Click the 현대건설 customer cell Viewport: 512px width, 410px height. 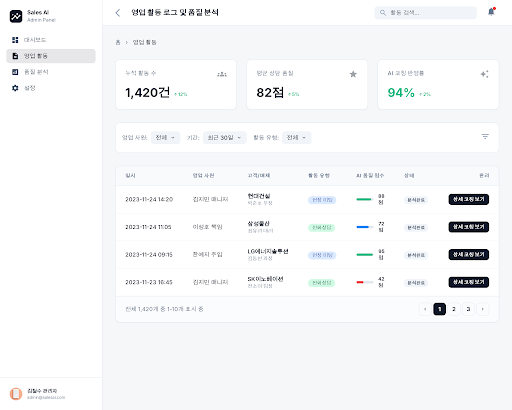click(260, 199)
